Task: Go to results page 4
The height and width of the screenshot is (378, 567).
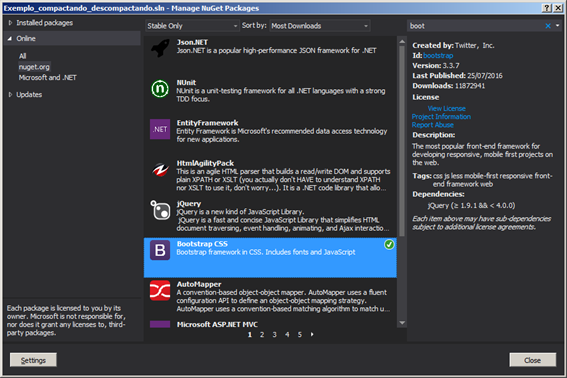Action: point(287,335)
